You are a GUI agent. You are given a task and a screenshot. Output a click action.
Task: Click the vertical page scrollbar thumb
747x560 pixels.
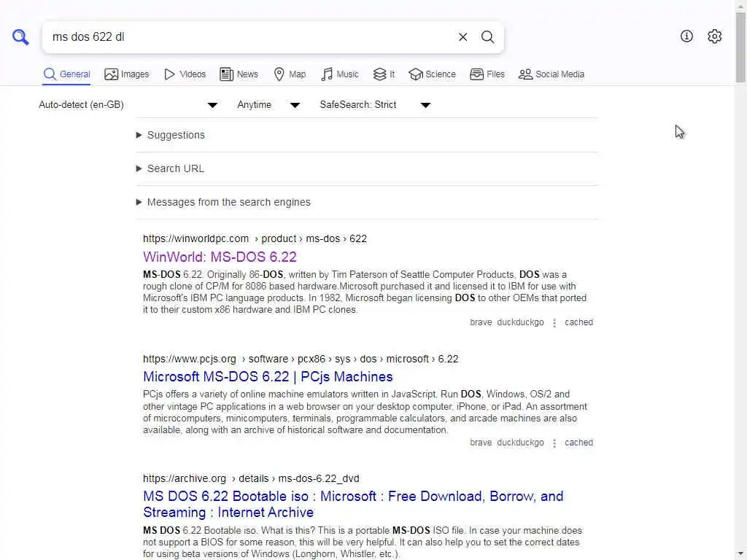(x=740, y=47)
